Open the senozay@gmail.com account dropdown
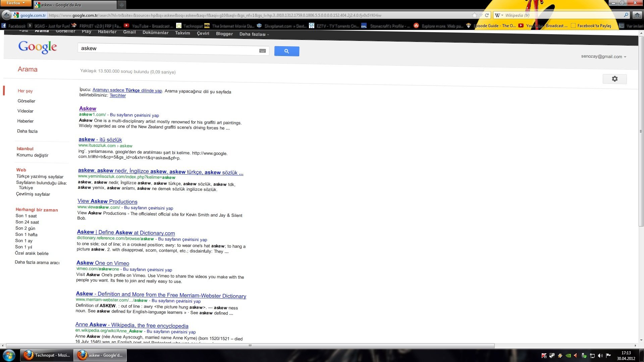 (603, 57)
